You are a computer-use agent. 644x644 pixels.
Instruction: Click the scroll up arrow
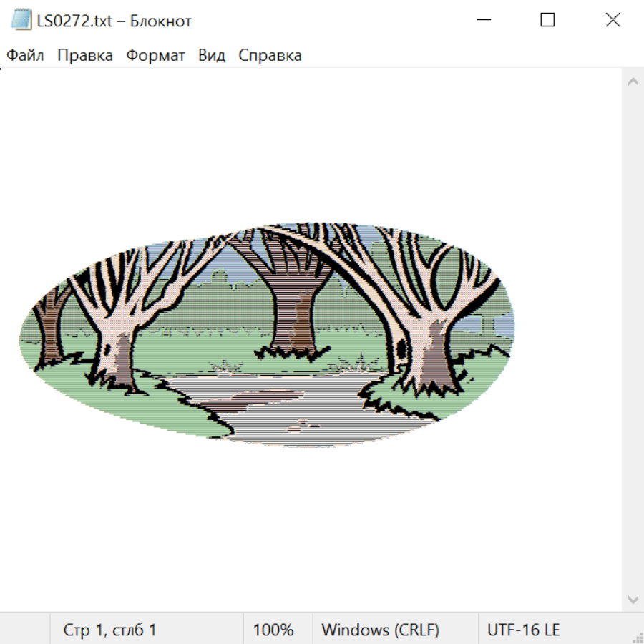(x=633, y=82)
